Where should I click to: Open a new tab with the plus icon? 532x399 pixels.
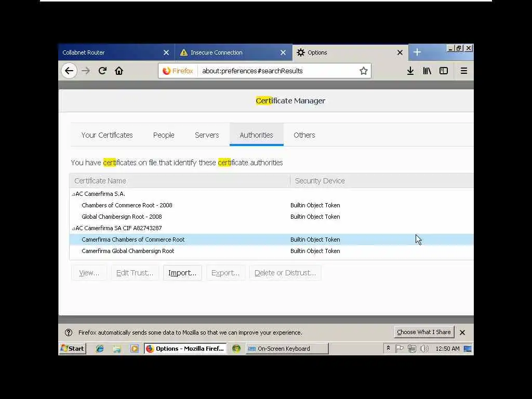click(417, 52)
